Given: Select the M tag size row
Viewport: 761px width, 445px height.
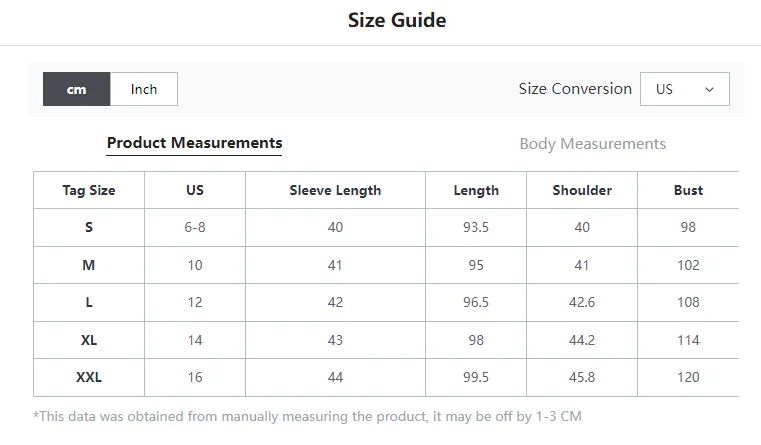Looking at the screenshot, I should [x=386, y=265].
